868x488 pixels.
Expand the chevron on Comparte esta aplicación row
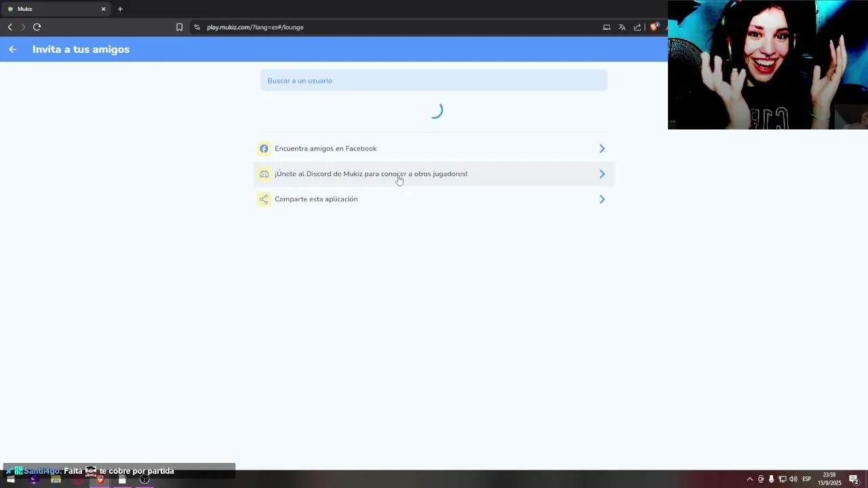[601, 199]
